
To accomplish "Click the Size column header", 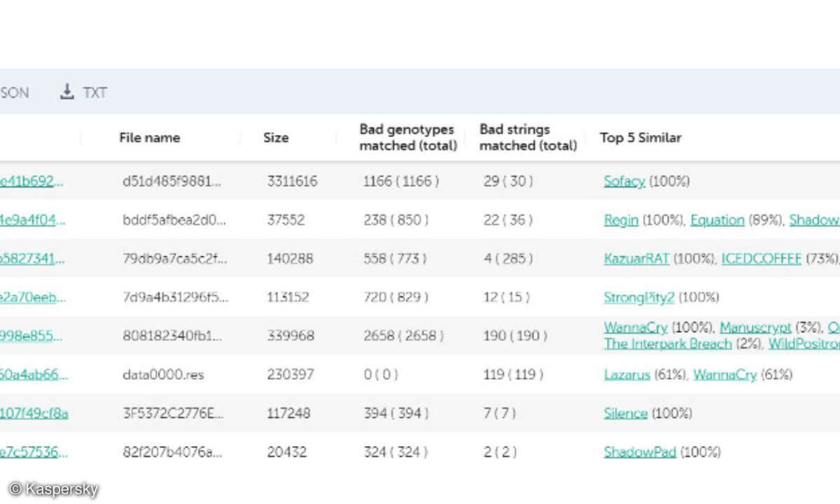I will (x=276, y=138).
